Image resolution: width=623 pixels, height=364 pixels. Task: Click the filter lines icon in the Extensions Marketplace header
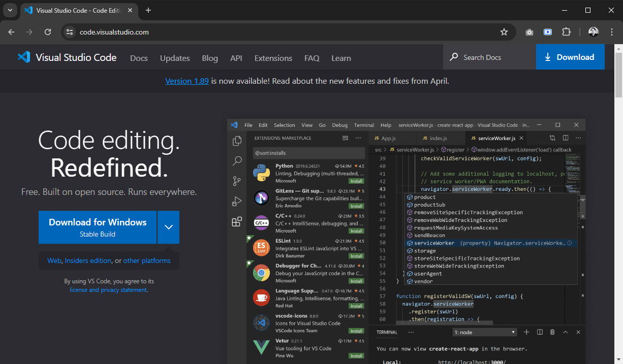click(x=346, y=138)
